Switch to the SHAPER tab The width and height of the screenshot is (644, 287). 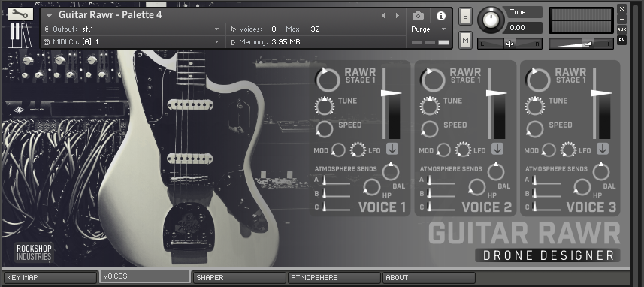click(x=239, y=277)
